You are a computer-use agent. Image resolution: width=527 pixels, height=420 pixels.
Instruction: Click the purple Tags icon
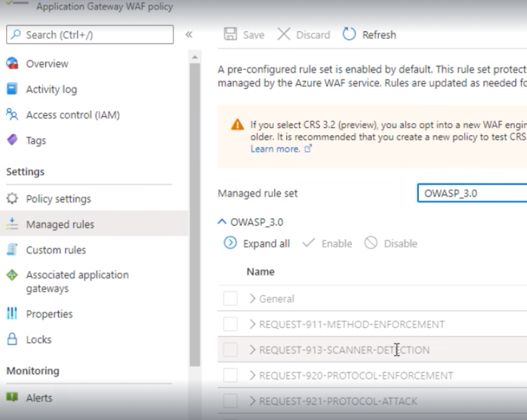[x=12, y=140]
